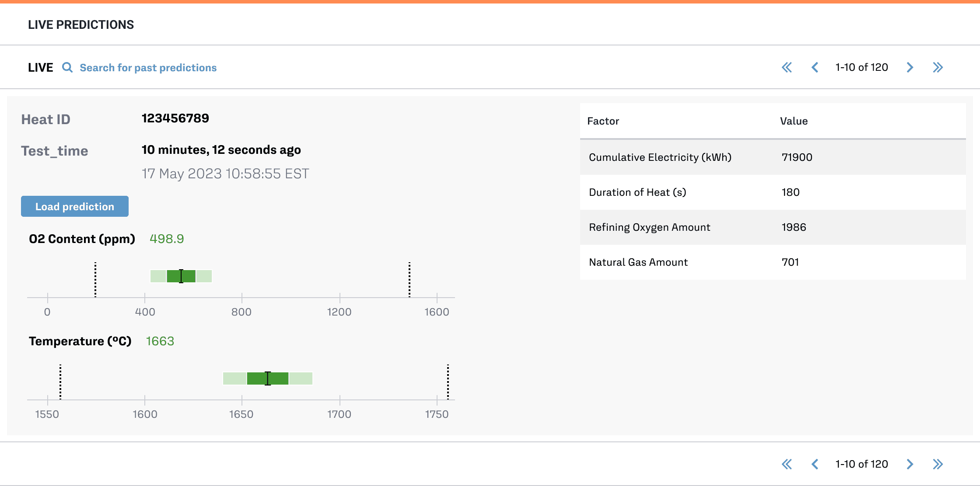
Task: Click the search magnifier icon
Action: pyautogui.click(x=67, y=67)
